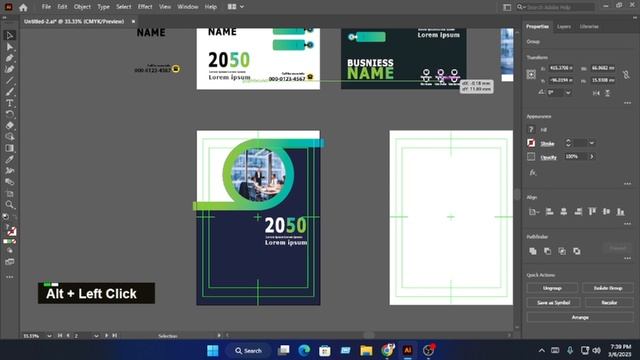Screen dimensions: 640x360
Task: Click the vertical align top icon
Action: [592, 211]
